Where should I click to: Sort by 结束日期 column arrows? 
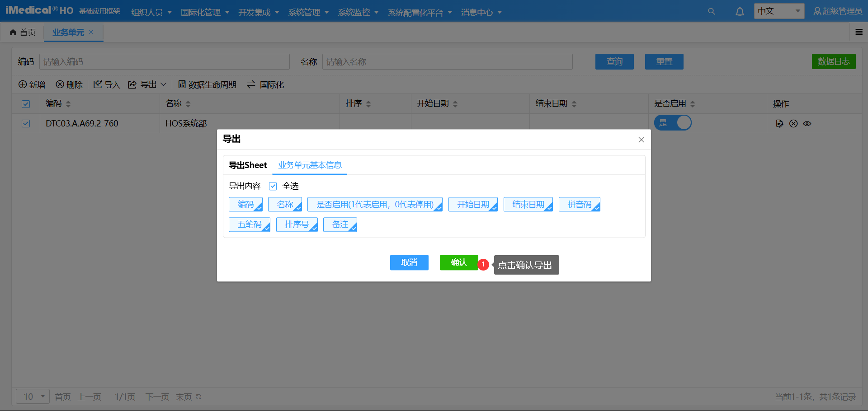(x=574, y=104)
